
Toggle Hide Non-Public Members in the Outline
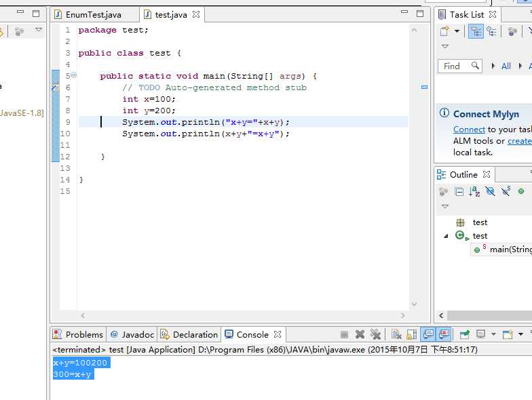point(521,191)
